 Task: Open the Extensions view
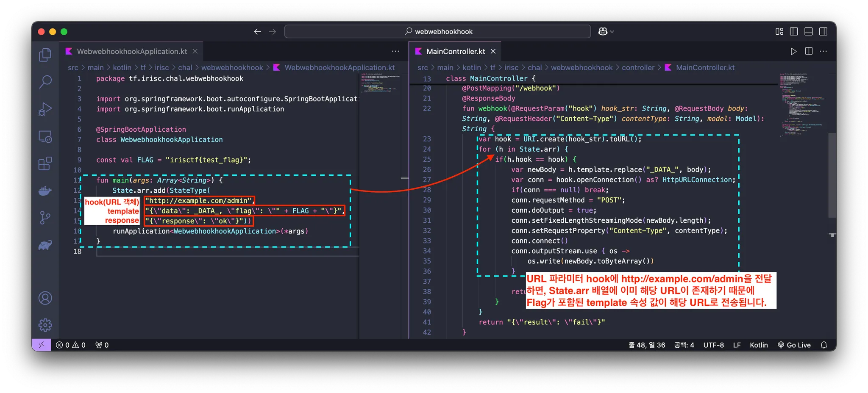pyautogui.click(x=45, y=163)
